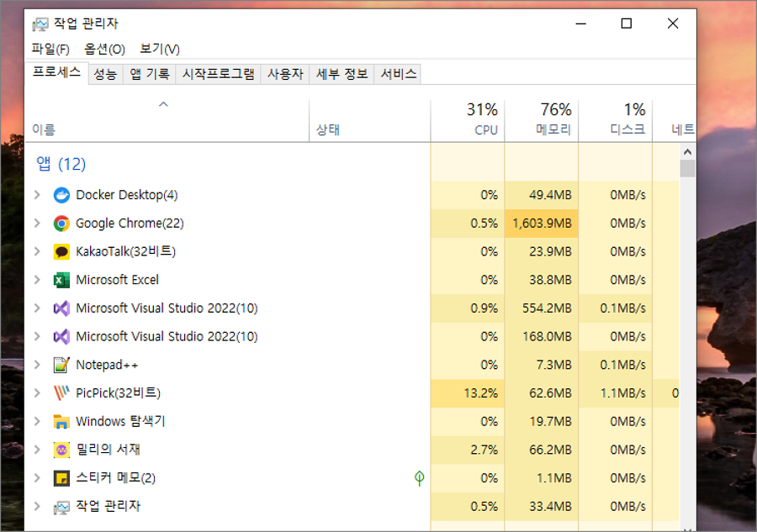Screen dimensions: 757x532
Task: Click the 66.2MB memory value
Action: click(550, 450)
